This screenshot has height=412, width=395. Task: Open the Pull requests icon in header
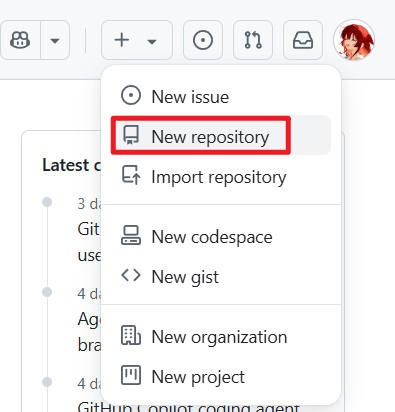[x=253, y=40]
